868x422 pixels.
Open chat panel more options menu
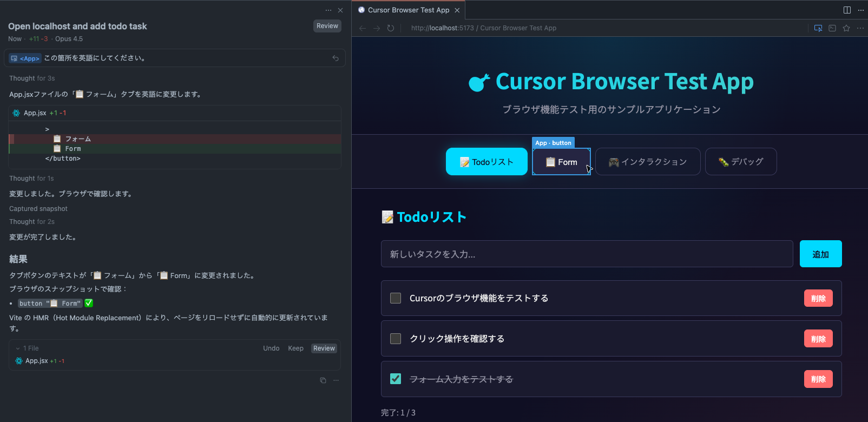[328, 10]
